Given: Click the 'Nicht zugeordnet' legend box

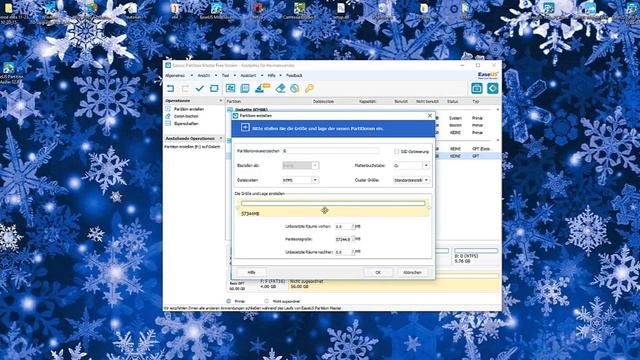Looking at the screenshot, I should [267, 301].
